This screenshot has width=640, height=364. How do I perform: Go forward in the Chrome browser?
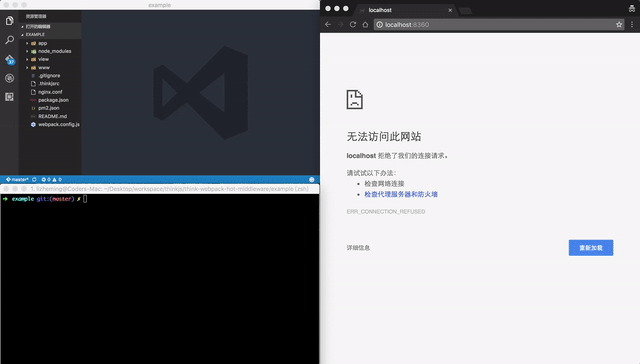(340, 24)
